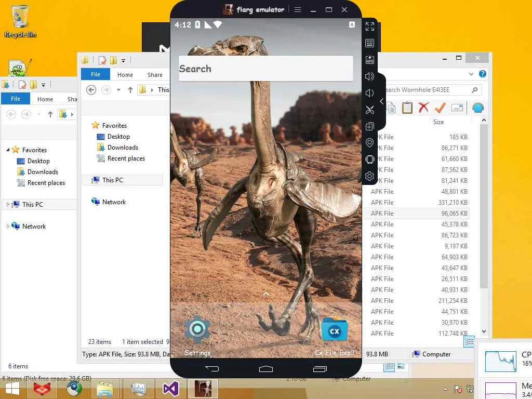This screenshot has height=399, width=532.
Task: Click the scissors screenshot icon in emulator sidebar
Action: [369, 110]
